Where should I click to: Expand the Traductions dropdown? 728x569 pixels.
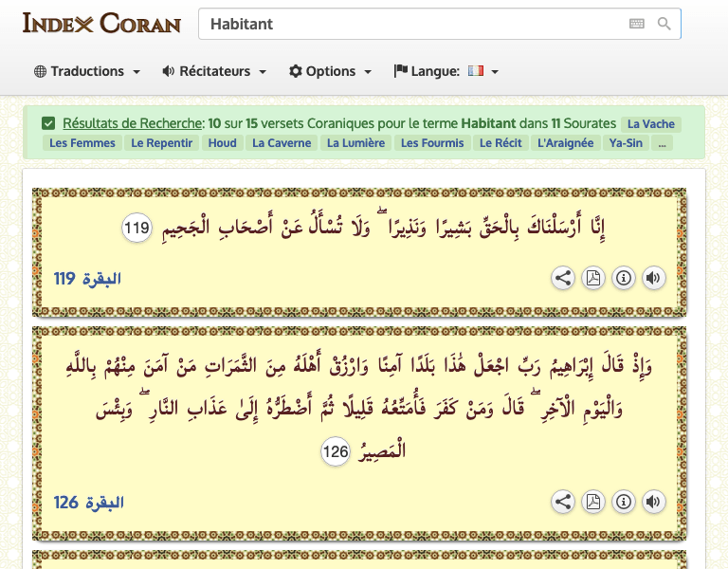click(x=87, y=71)
